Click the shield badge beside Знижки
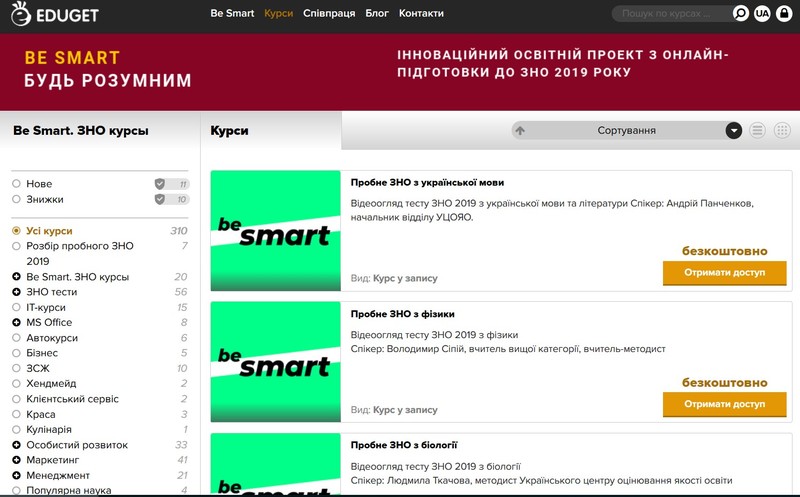The height and width of the screenshot is (497, 800). pyautogui.click(x=160, y=199)
